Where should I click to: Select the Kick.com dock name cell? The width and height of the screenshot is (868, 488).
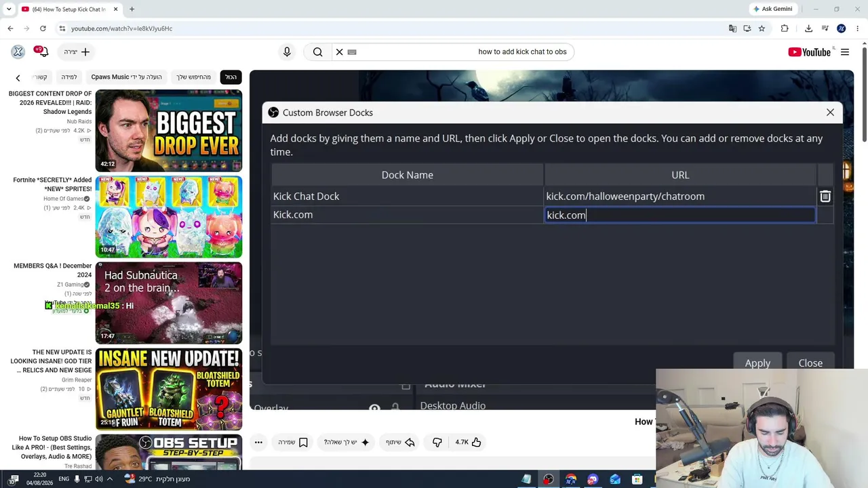408,215
